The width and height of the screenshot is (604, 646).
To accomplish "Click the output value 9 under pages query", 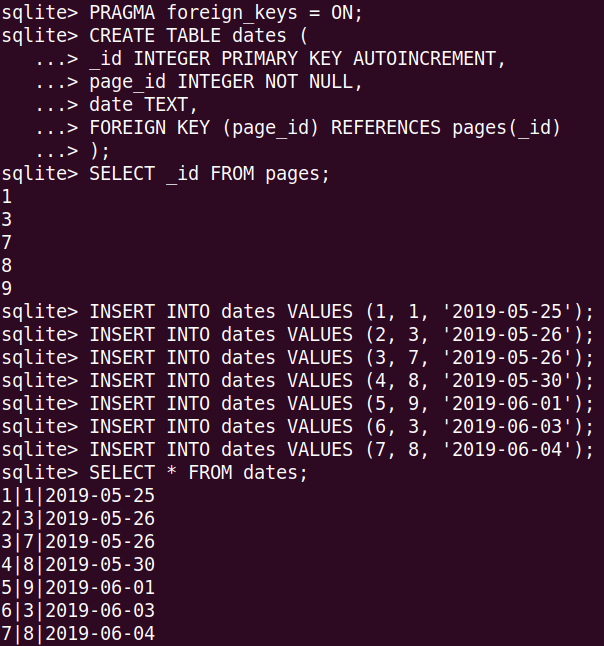I will tap(7, 288).
